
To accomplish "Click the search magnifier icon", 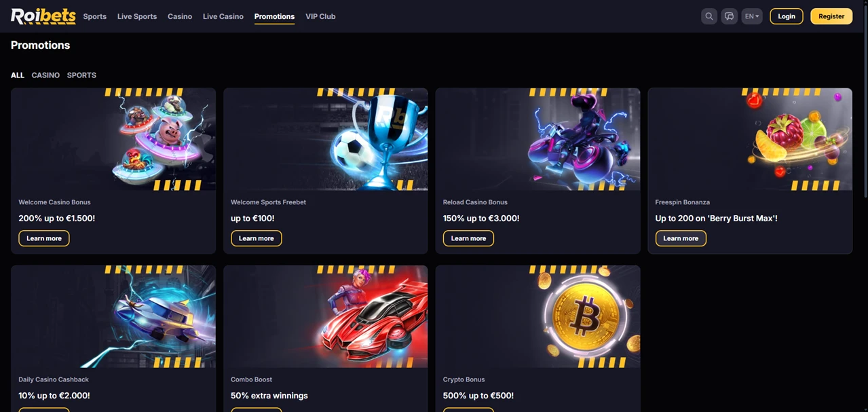I will pyautogui.click(x=709, y=16).
